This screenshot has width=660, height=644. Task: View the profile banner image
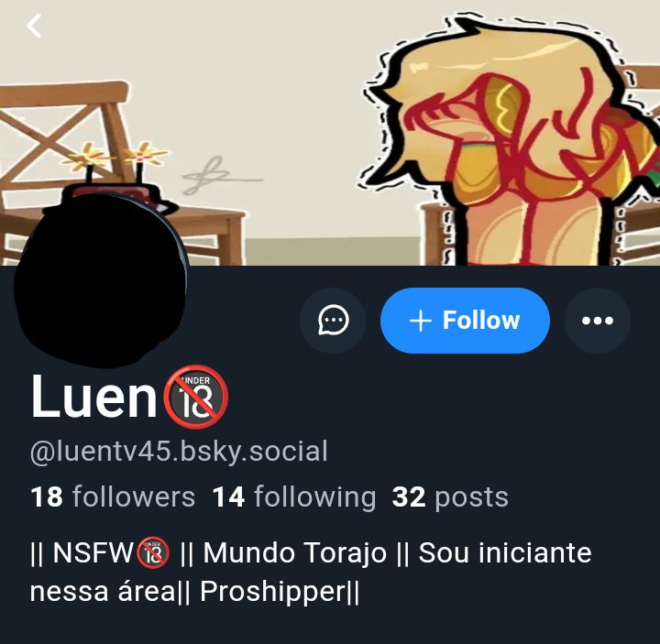point(330,133)
